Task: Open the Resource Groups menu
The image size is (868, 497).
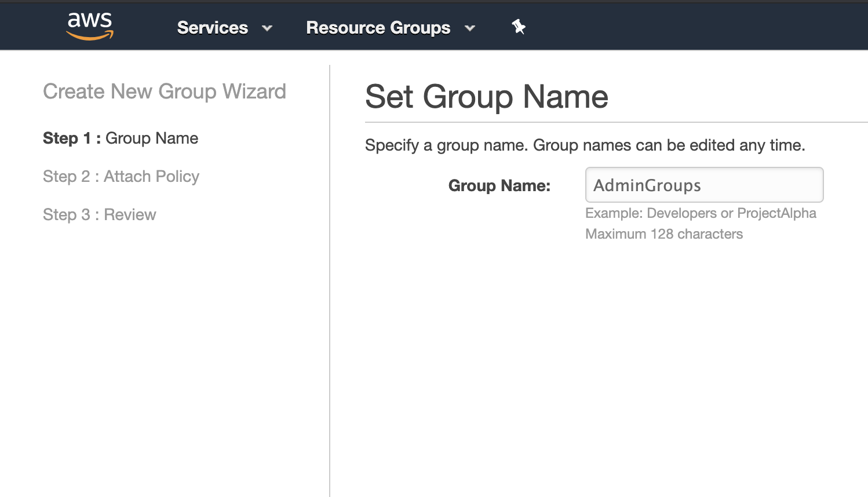Action: [378, 28]
